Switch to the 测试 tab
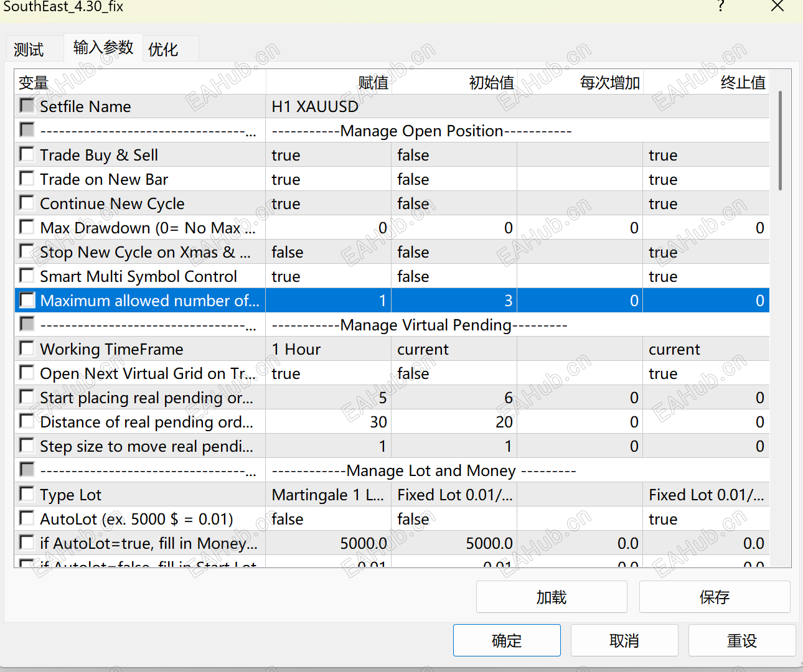 29,49
